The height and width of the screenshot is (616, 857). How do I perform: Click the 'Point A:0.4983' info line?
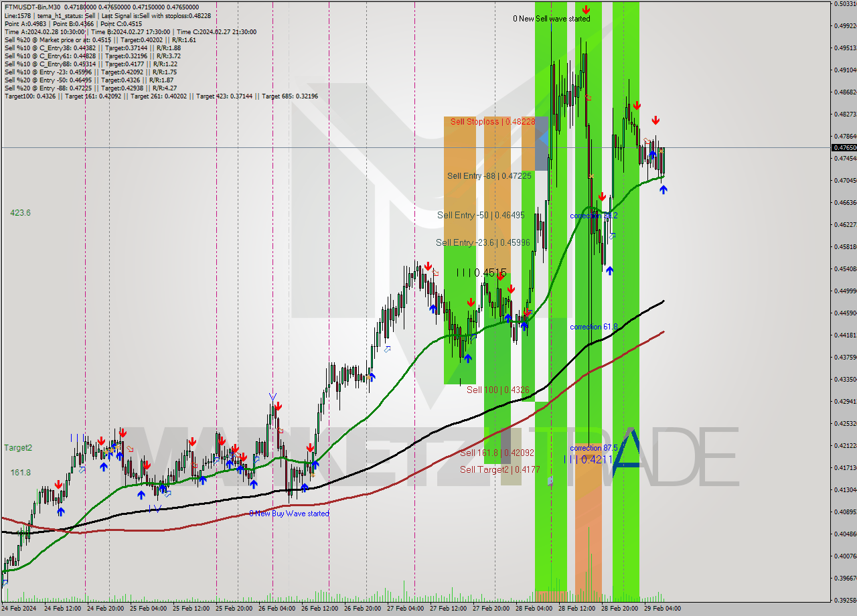74,23
